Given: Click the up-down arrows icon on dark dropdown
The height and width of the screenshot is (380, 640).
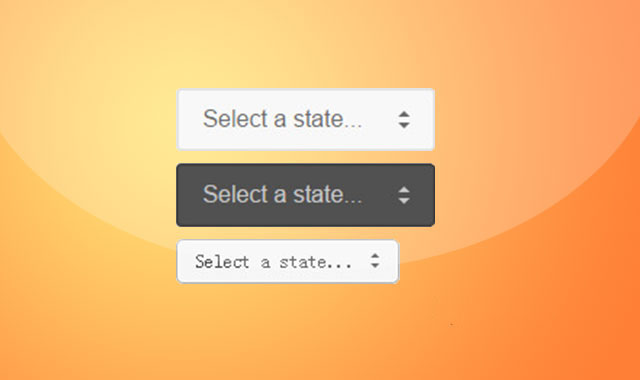Looking at the screenshot, I should [404, 195].
